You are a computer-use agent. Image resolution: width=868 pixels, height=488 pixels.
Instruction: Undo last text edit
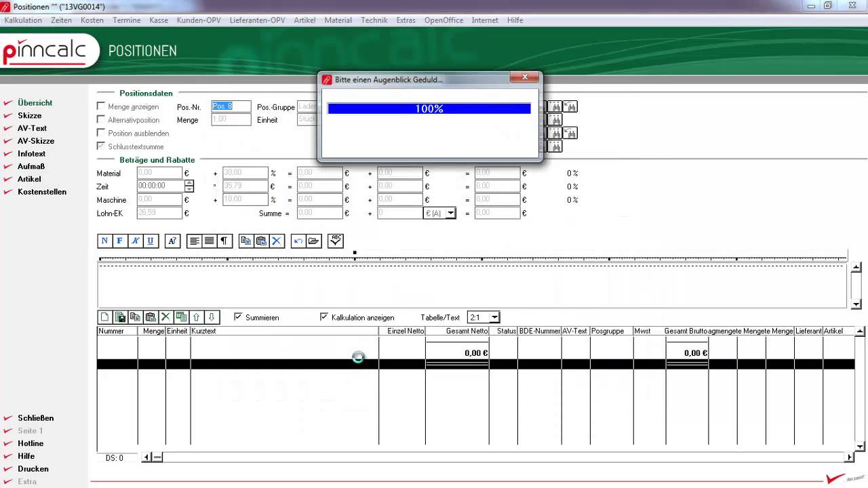[298, 241]
